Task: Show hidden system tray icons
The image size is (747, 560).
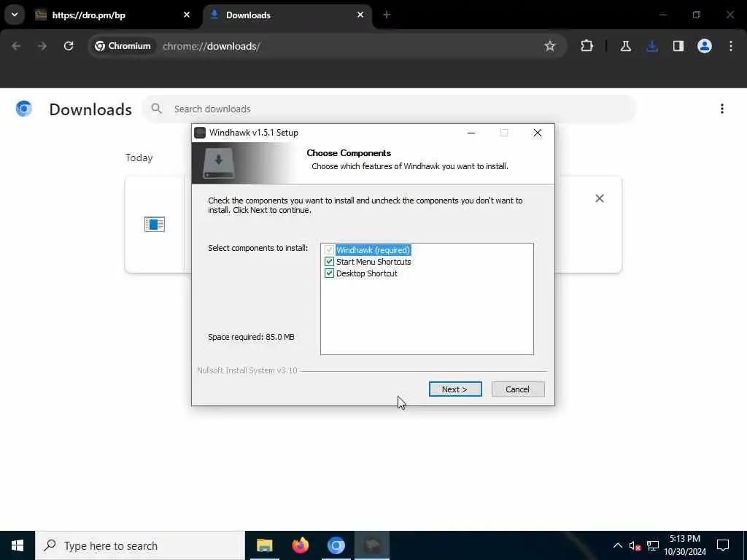Action: point(617,545)
